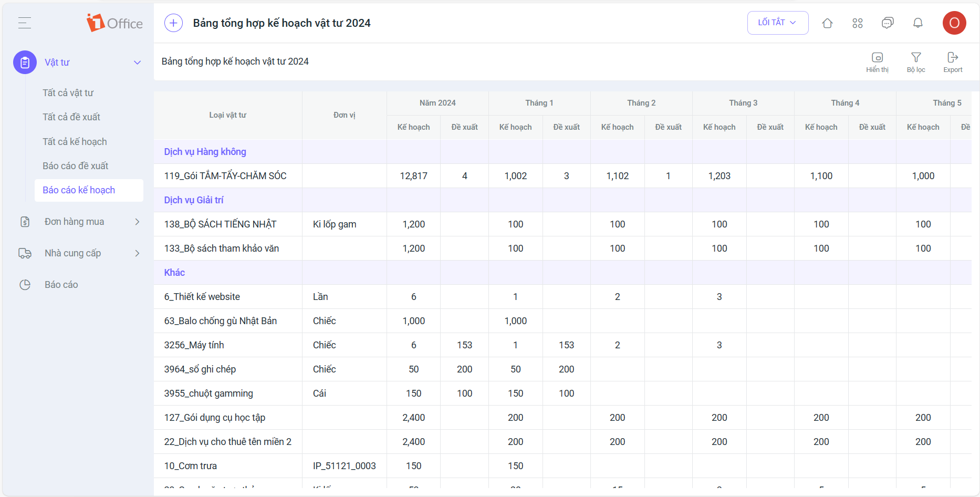Image resolution: width=980 pixels, height=497 pixels.
Task: Open the chat messages icon
Action: 888,23
